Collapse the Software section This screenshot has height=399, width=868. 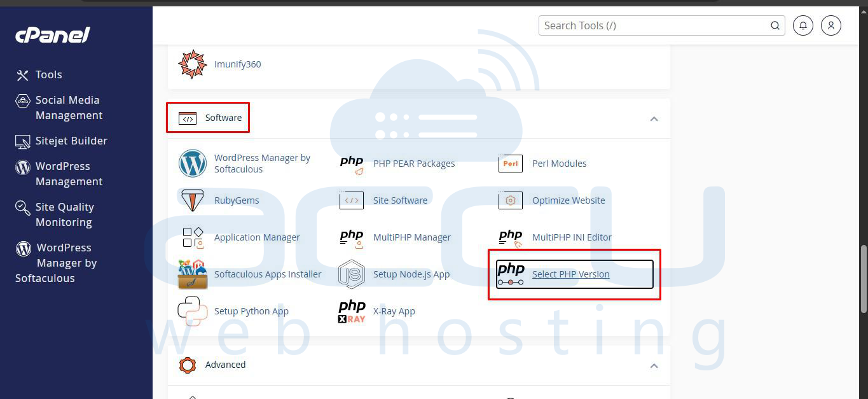point(654,118)
